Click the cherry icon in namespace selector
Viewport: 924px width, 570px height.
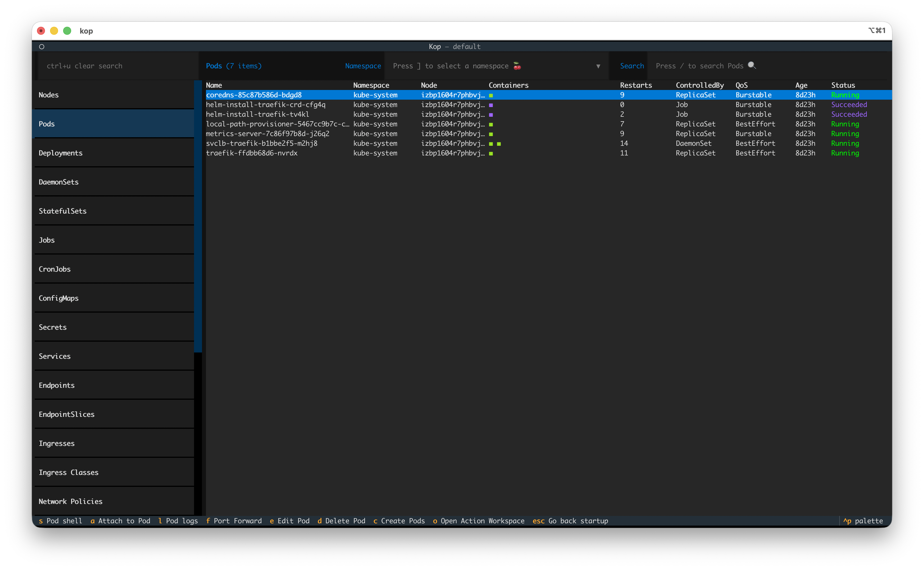517,66
